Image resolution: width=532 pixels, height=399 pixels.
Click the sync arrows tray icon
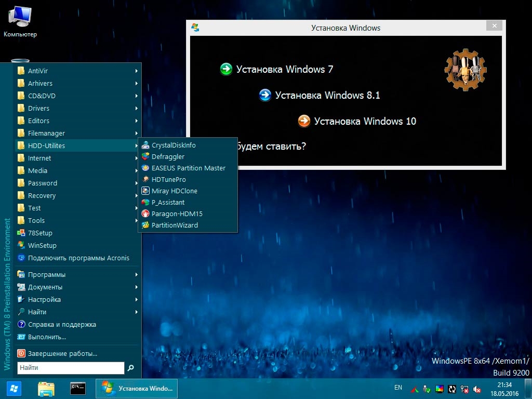coord(452,389)
